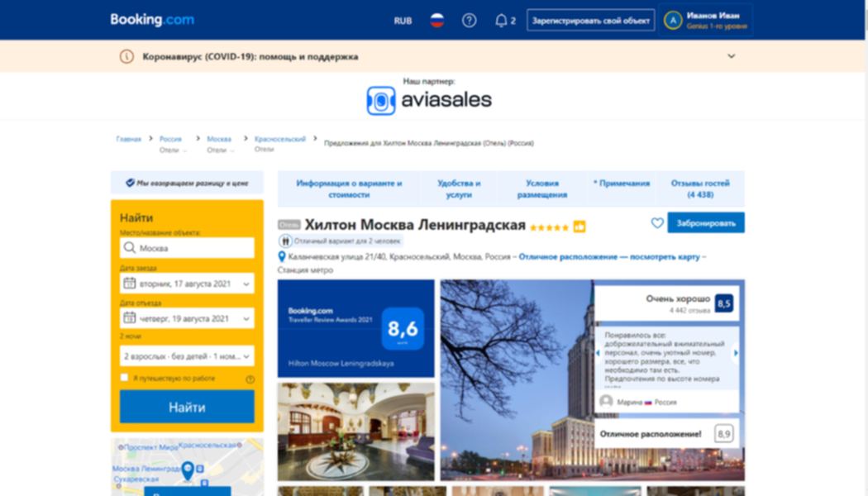Open 'Отличное расположение — посмотреть карту' link
This screenshot has width=868, height=496.
point(609,257)
